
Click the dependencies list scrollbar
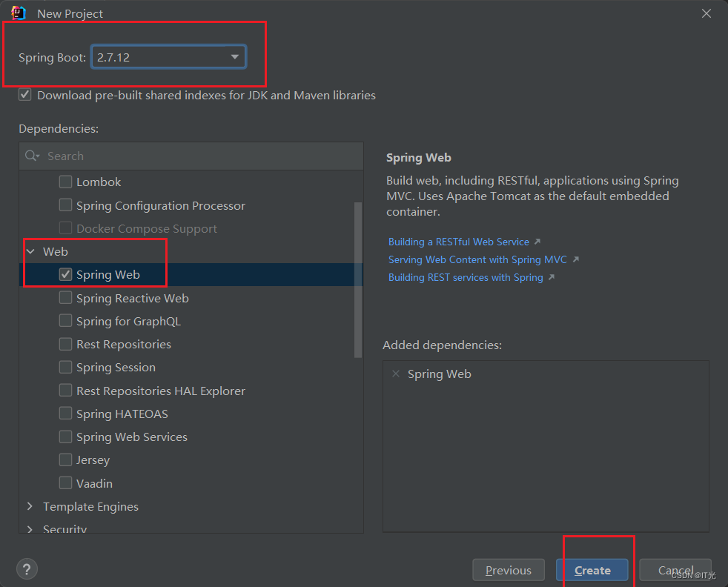[x=358, y=280]
